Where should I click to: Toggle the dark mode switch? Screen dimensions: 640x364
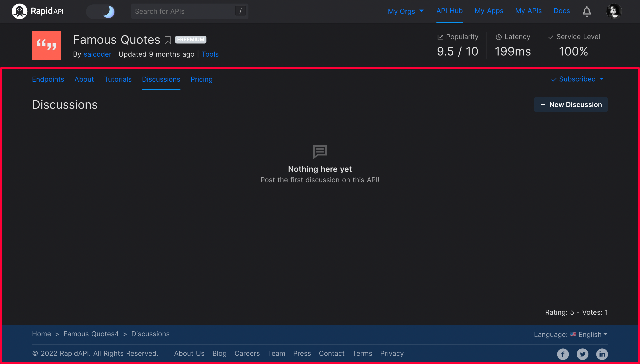[101, 12]
